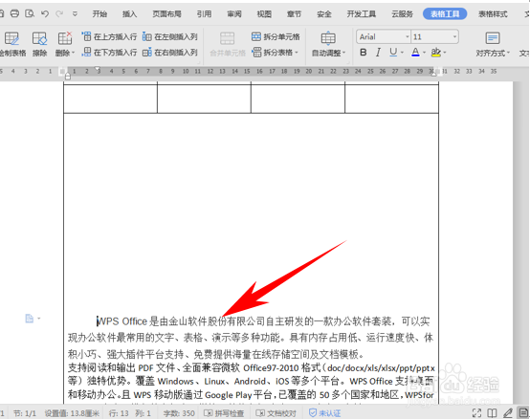Toggle bold formatting
The width and height of the screenshot is (530, 420).
click(x=364, y=53)
